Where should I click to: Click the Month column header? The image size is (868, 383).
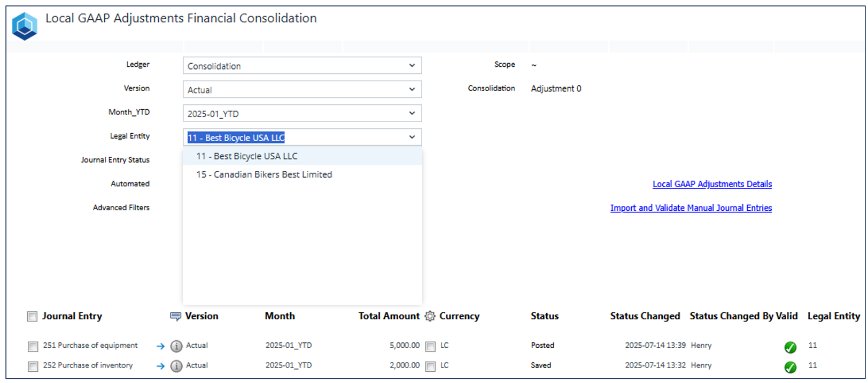[280, 316]
